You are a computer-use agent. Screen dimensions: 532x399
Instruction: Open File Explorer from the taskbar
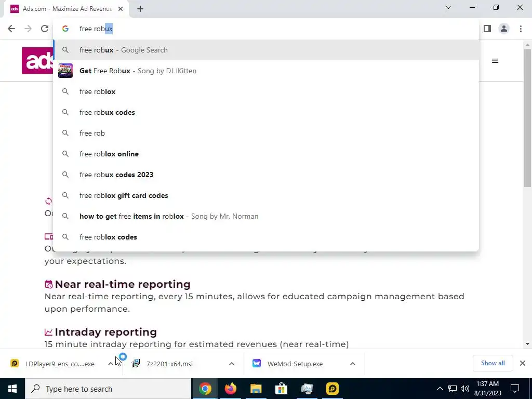click(x=256, y=389)
